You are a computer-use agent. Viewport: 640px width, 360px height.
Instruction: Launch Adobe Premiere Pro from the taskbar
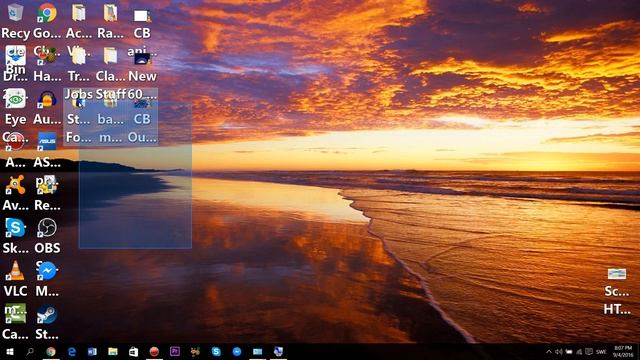point(175,351)
